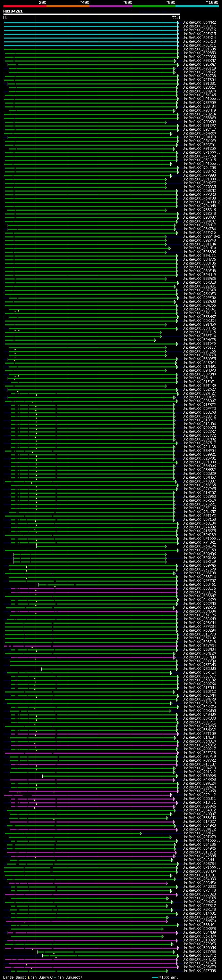Select the UniRef100_A0B7B4 label
Viewport: 222px width, 980px height.
point(199,864)
